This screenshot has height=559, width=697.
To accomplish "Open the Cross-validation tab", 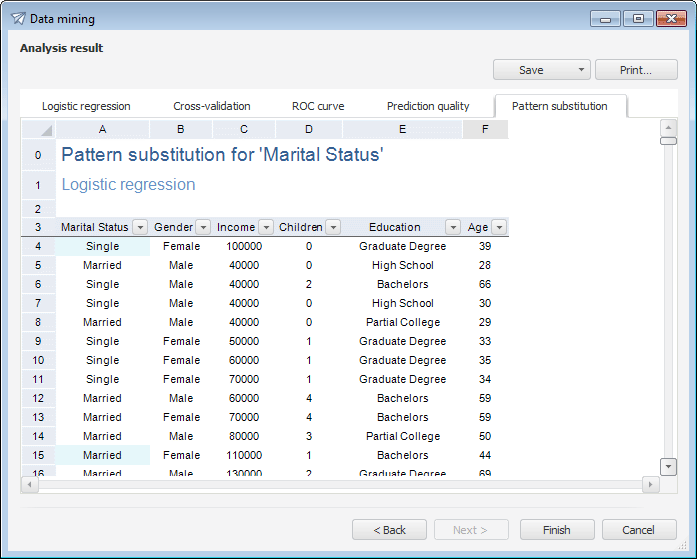I will [x=212, y=106].
